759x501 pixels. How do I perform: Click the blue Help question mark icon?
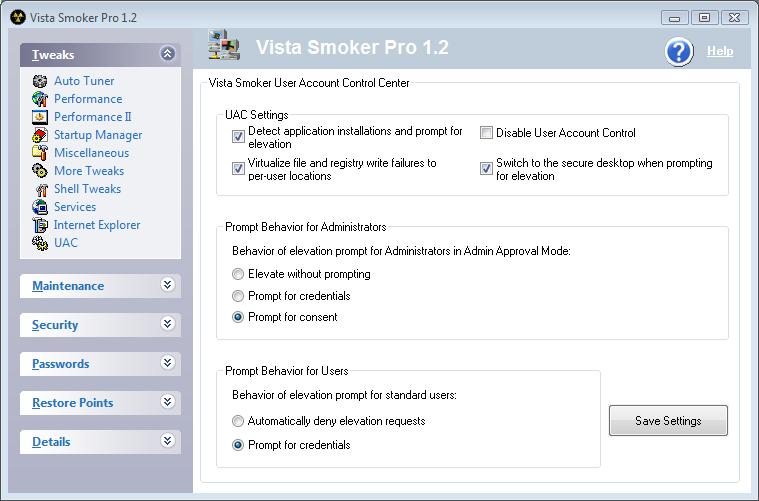click(x=679, y=51)
